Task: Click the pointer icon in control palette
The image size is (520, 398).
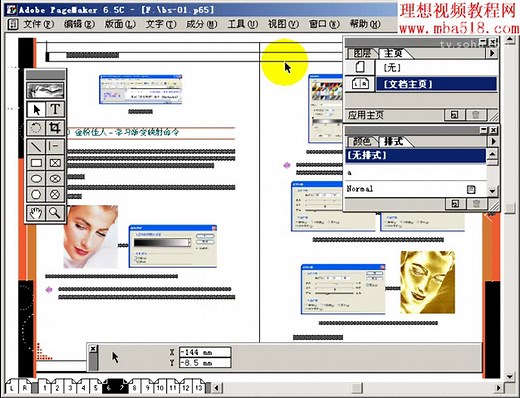Action: point(115,357)
